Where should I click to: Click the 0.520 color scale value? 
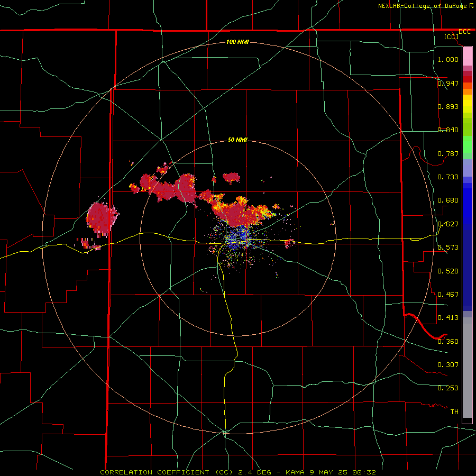[448, 271]
